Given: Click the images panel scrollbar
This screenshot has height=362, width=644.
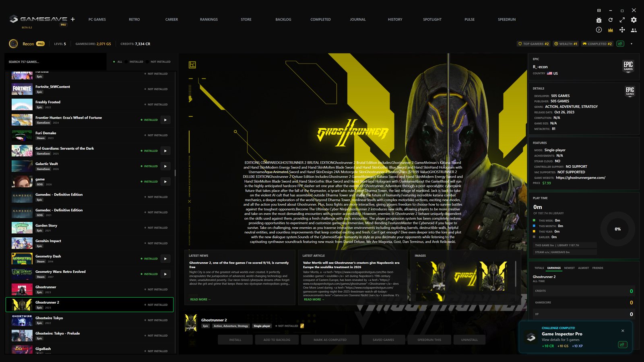Looking at the screenshot, I should pyautogui.click(x=516, y=274).
